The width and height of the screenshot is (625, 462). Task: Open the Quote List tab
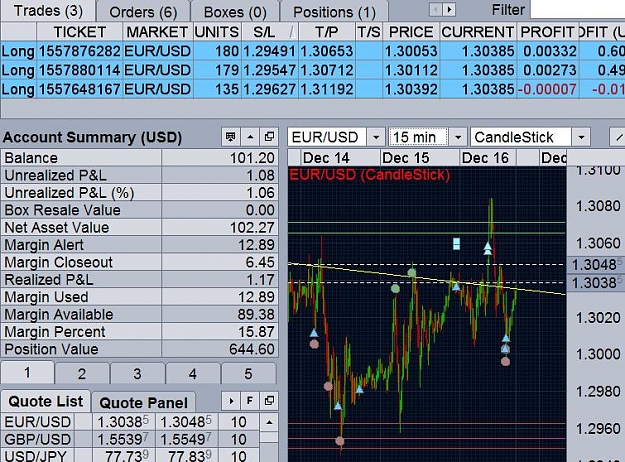pos(45,401)
